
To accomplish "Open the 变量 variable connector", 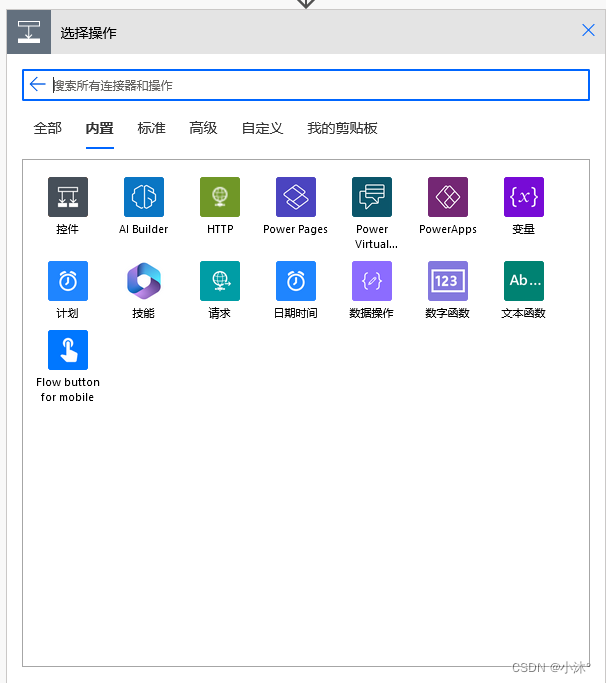I will tap(524, 197).
